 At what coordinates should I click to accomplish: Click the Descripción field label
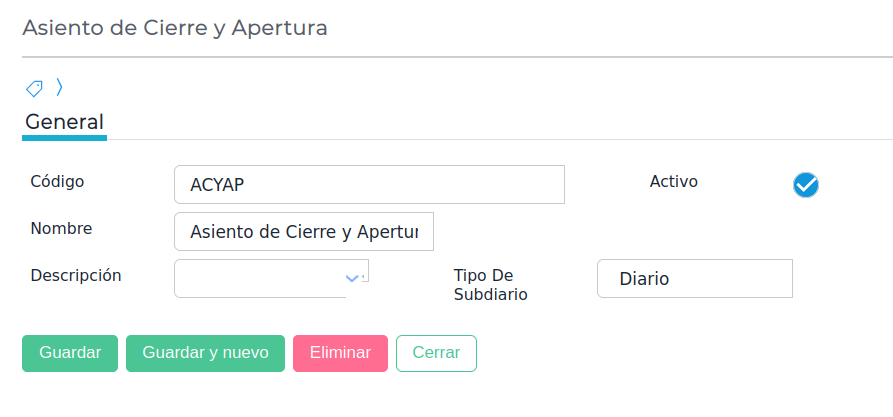[x=76, y=275]
